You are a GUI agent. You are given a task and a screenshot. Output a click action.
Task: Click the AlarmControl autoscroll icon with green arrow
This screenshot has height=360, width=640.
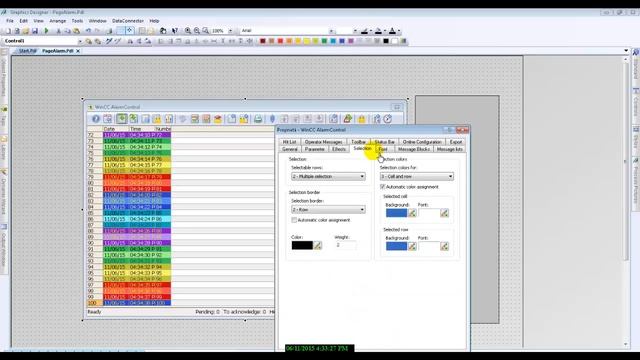122,119
